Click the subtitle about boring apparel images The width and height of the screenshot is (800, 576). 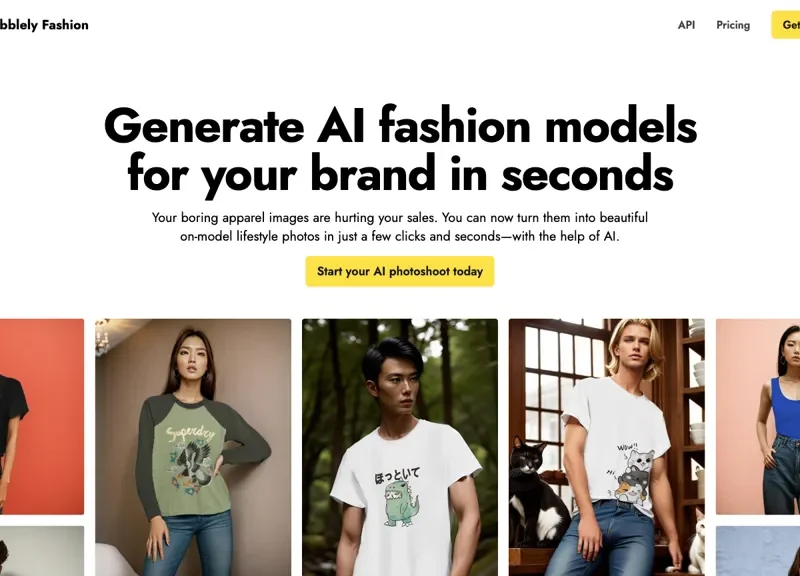point(399,227)
